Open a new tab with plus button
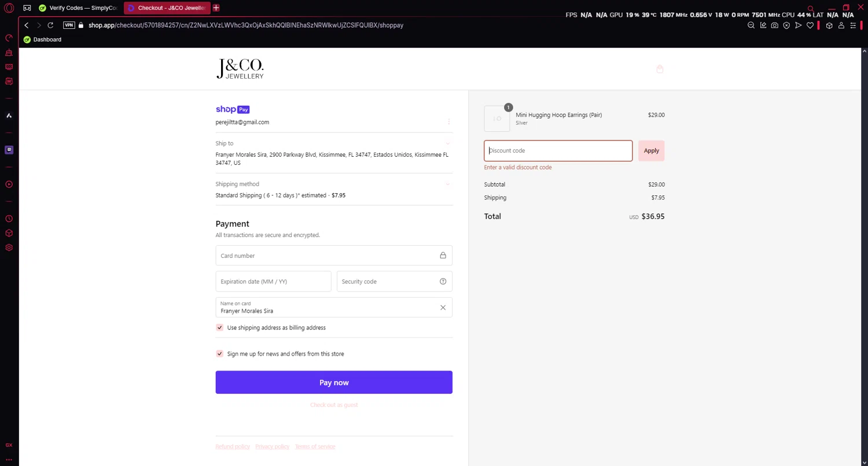Image resolution: width=868 pixels, height=466 pixels. coord(216,8)
